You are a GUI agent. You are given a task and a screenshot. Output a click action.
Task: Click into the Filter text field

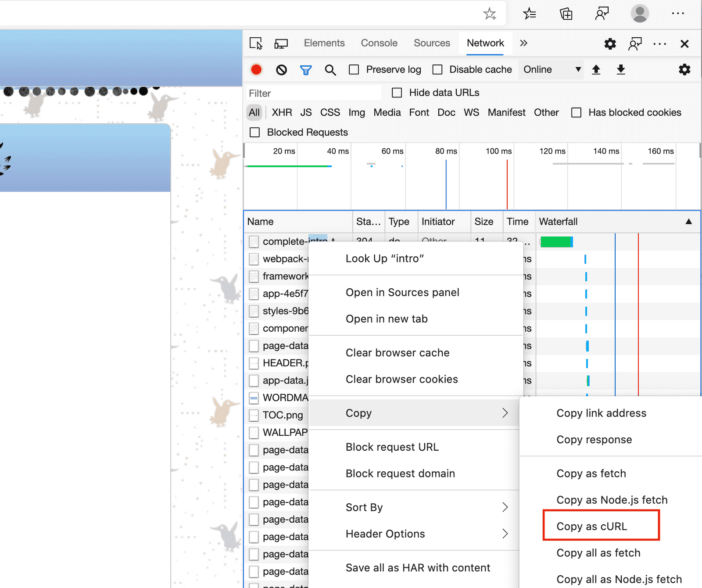pos(313,93)
